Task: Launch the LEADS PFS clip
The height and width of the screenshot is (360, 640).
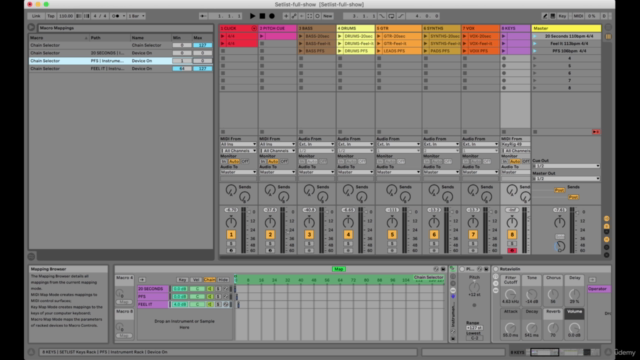Action: [379, 51]
